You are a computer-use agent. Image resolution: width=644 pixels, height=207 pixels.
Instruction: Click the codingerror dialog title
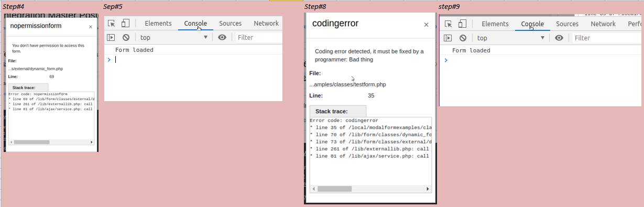(335, 24)
